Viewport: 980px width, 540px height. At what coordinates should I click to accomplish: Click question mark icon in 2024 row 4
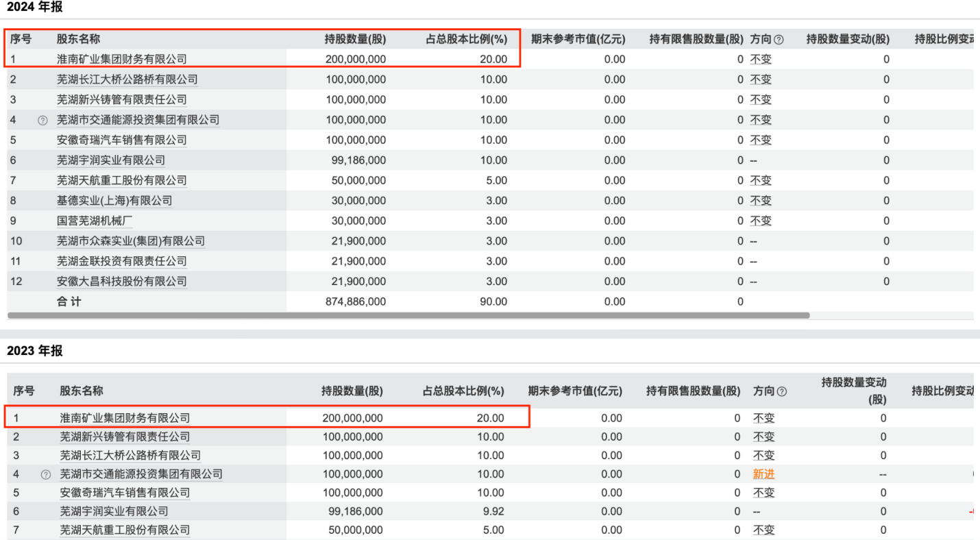point(42,120)
